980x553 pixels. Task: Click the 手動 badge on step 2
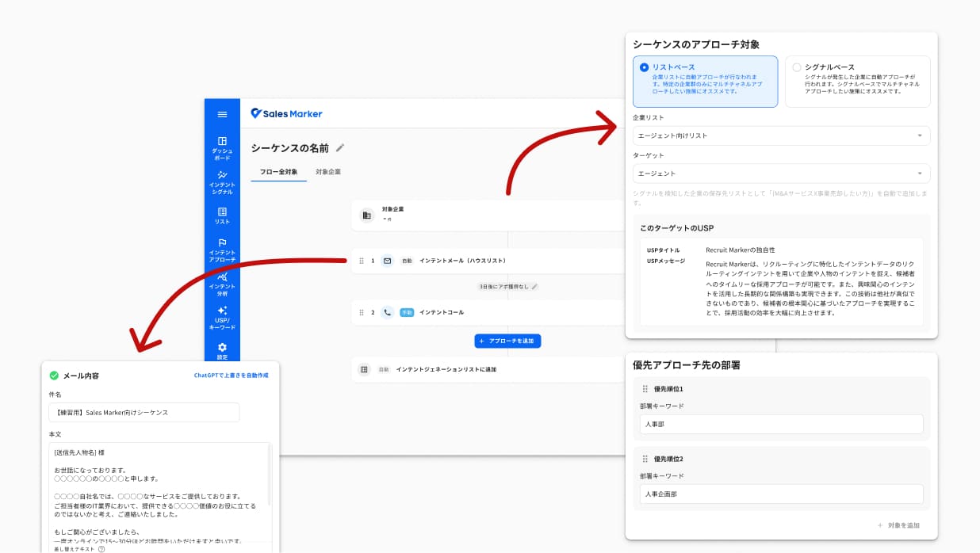(x=408, y=312)
